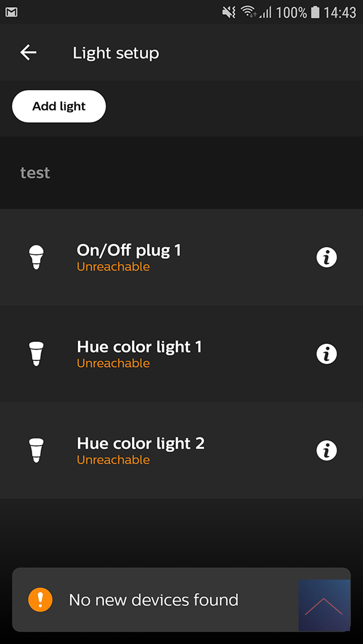Tap the test room header
The height and width of the screenshot is (644, 363).
(x=35, y=173)
